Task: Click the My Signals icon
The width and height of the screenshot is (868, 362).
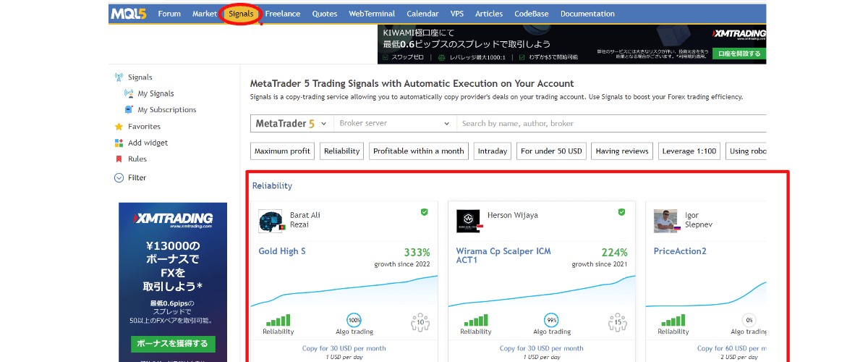Action: click(129, 93)
